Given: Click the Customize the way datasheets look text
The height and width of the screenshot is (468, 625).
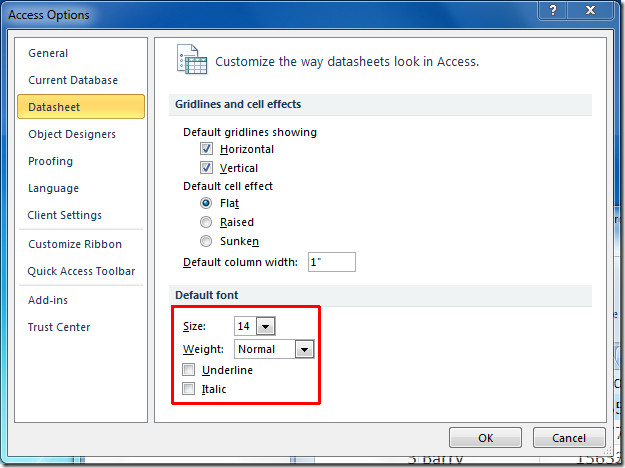Looking at the screenshot, I should point(347,62).
